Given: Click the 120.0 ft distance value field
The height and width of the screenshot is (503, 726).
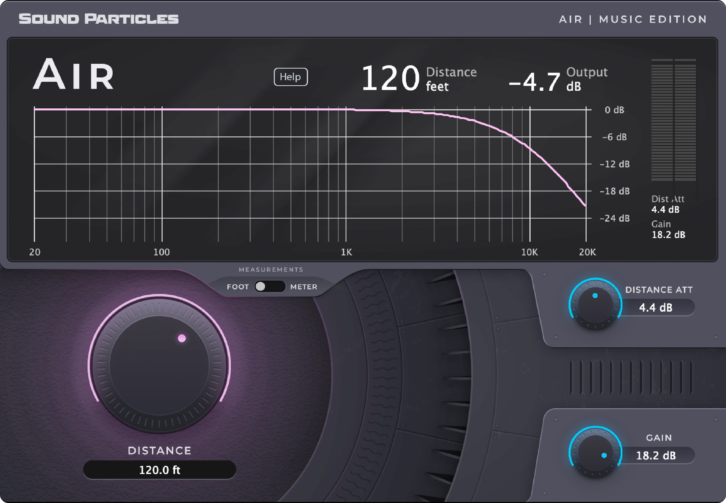Looking at the screenshot, I should tap(159, 469).
